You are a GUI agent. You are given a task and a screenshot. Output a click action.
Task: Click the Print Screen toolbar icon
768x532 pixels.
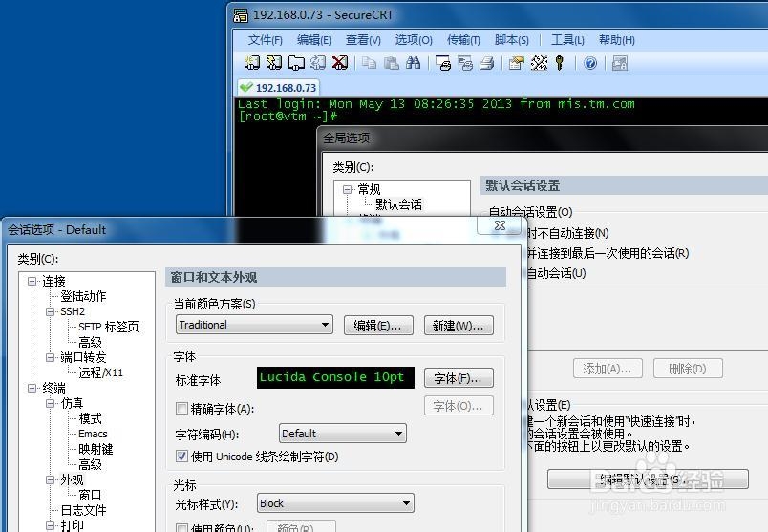tap(443, 63)
